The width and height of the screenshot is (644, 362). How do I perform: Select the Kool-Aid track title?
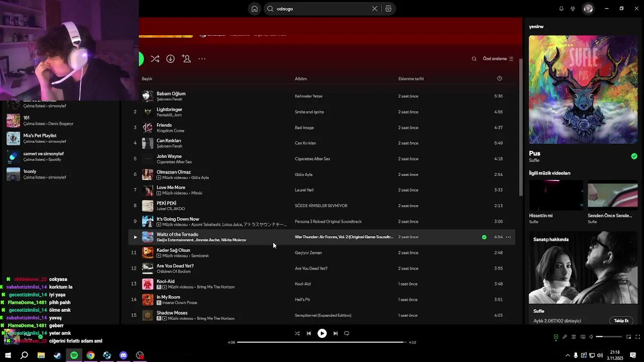pos(166,282)
